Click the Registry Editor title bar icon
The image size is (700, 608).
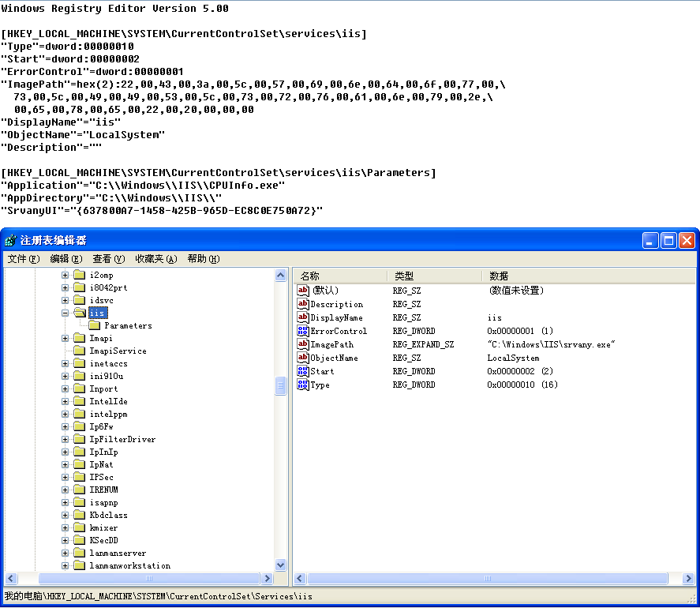click(10, 240)
